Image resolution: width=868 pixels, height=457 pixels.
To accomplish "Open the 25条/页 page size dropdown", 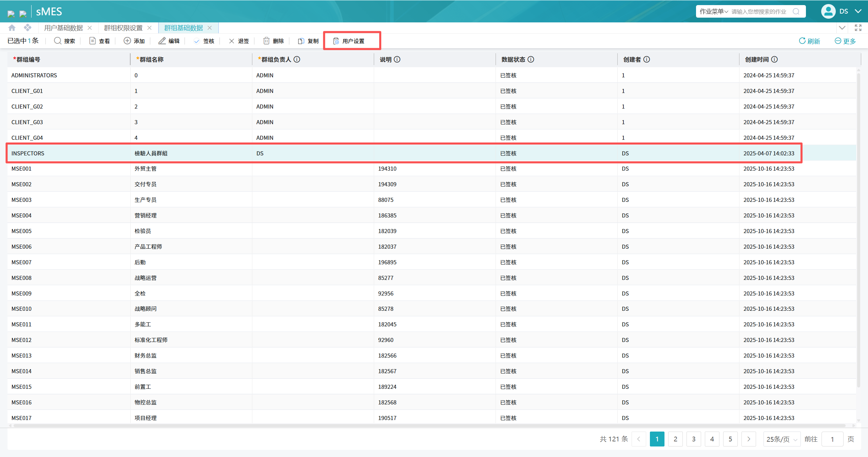I will 782,439.
